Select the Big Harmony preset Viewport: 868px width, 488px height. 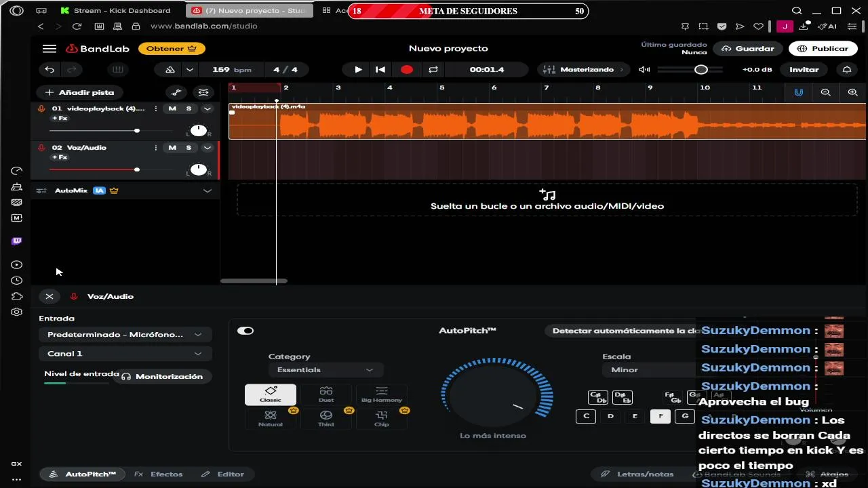coord(382,394)
